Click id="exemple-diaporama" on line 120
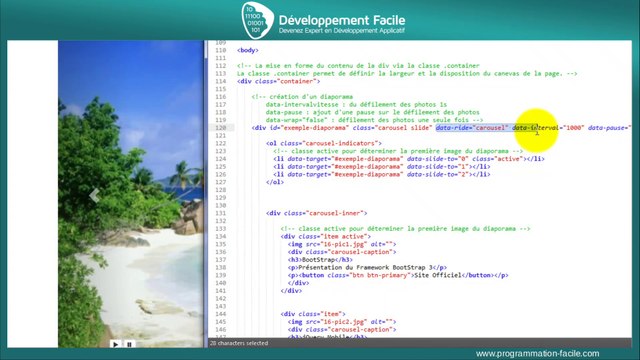 coord(309,128)
